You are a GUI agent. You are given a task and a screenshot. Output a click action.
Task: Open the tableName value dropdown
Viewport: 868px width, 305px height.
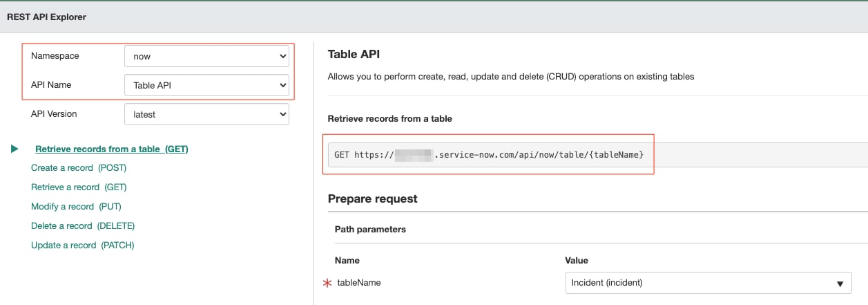(x=708, y=283)
